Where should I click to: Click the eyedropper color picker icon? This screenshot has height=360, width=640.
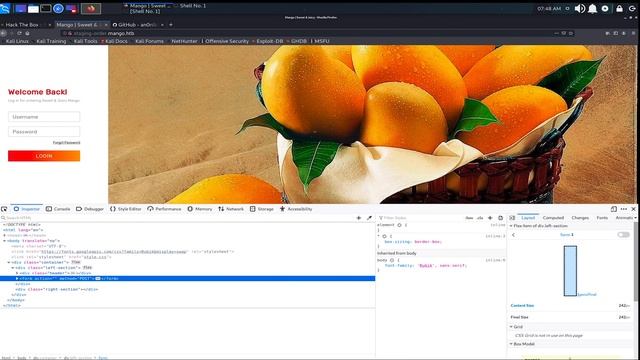(369, 218)
